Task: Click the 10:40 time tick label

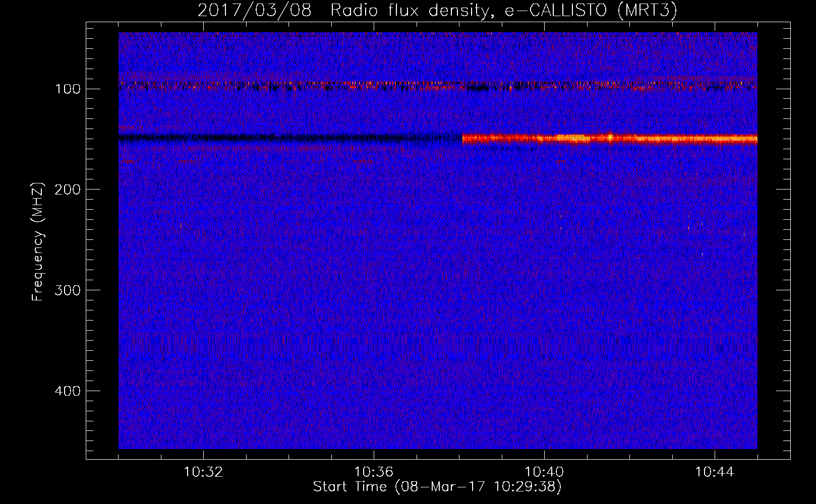Action: tap(544, 472)
